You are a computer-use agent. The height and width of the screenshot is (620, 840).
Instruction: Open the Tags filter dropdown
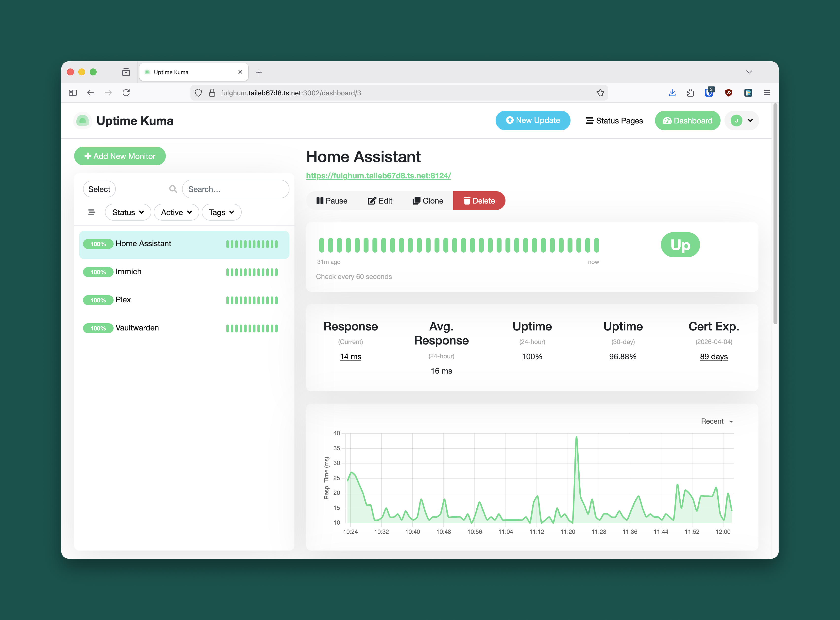pyautogui.click(x=221, y=212)
